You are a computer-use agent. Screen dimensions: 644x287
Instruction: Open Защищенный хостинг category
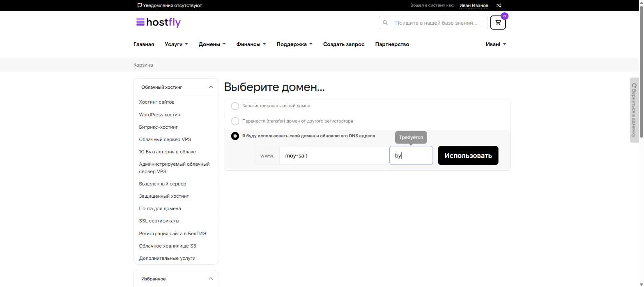[164, 196]
